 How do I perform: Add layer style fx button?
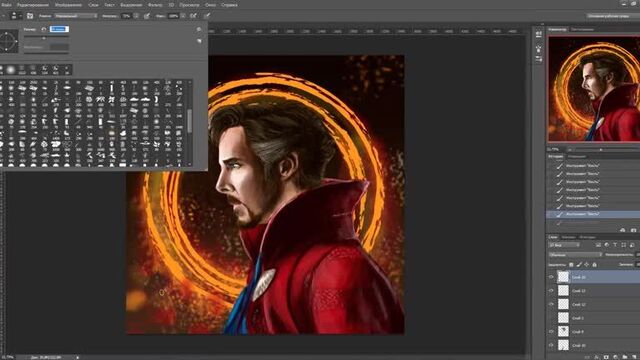click(597, 357)
